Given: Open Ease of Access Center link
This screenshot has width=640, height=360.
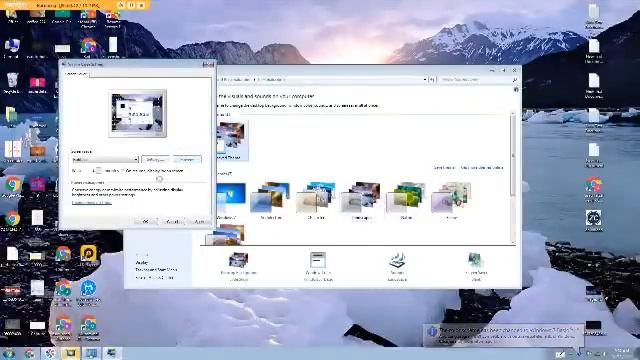Looking at the screenshot, I should 155,278.
